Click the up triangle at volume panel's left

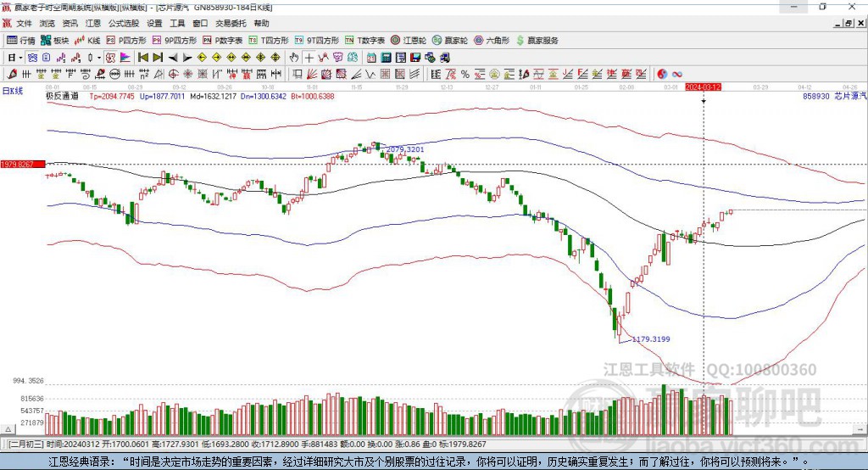pyautogui.click(x=8, y=429)
